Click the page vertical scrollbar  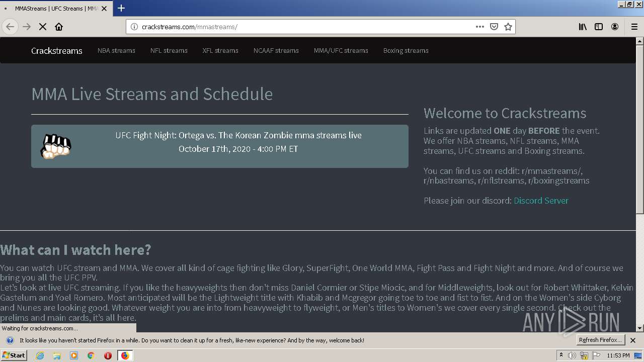640,129
